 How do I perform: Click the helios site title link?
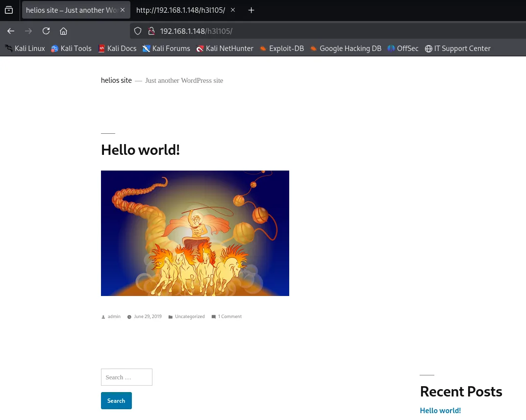[x=116, y=80]
